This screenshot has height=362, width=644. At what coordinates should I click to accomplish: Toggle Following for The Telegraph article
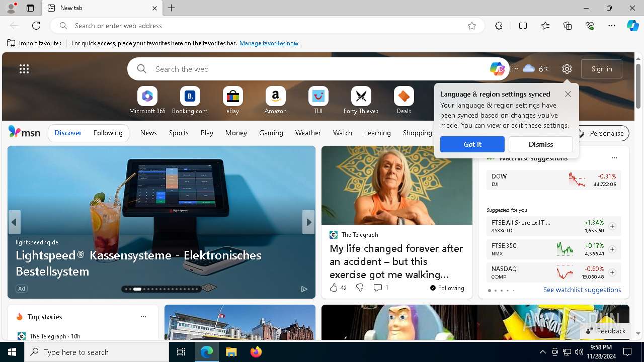pos(447,288)
